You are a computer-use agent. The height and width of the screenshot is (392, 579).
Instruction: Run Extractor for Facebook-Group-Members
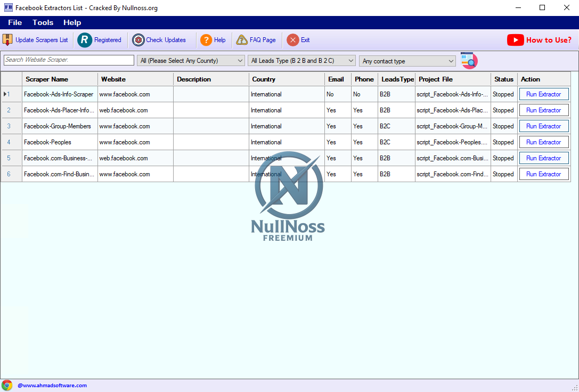pyautogui.click(x=543, y=126)
